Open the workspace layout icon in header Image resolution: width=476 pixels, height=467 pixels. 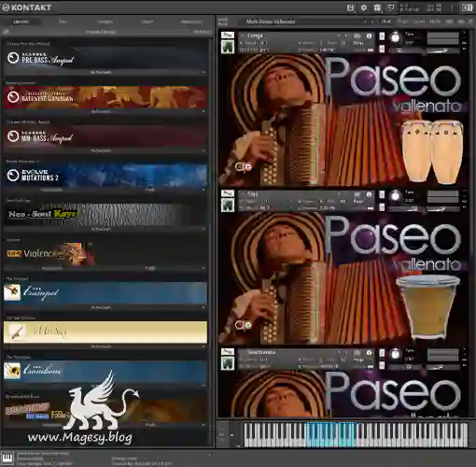click(x=377, y=7)
